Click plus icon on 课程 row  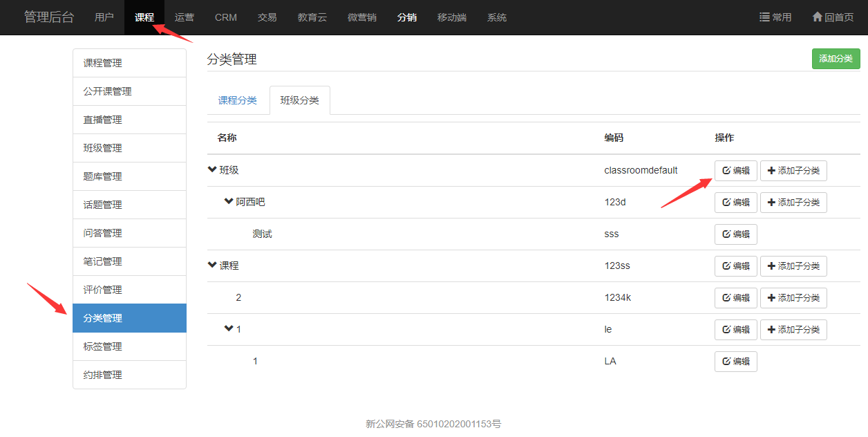click(771, 266)
